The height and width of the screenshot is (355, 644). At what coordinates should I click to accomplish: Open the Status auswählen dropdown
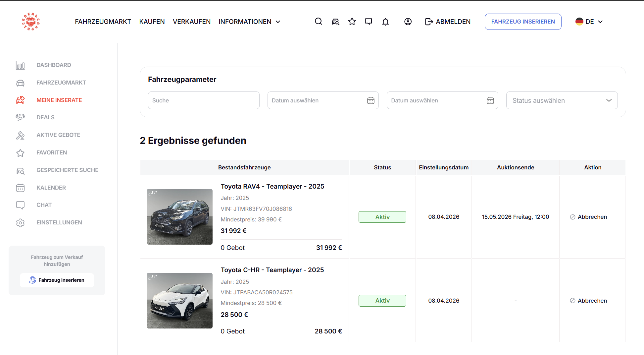tap(562, 100)
